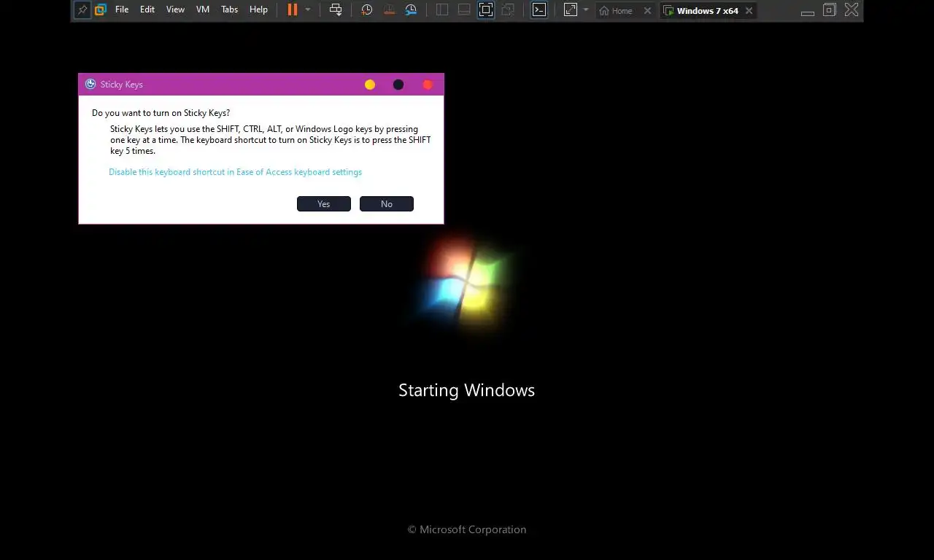This screenshot has width=934, height=560.
Task: Take a snapshot of this virtual machine
Action: [367, 10]
